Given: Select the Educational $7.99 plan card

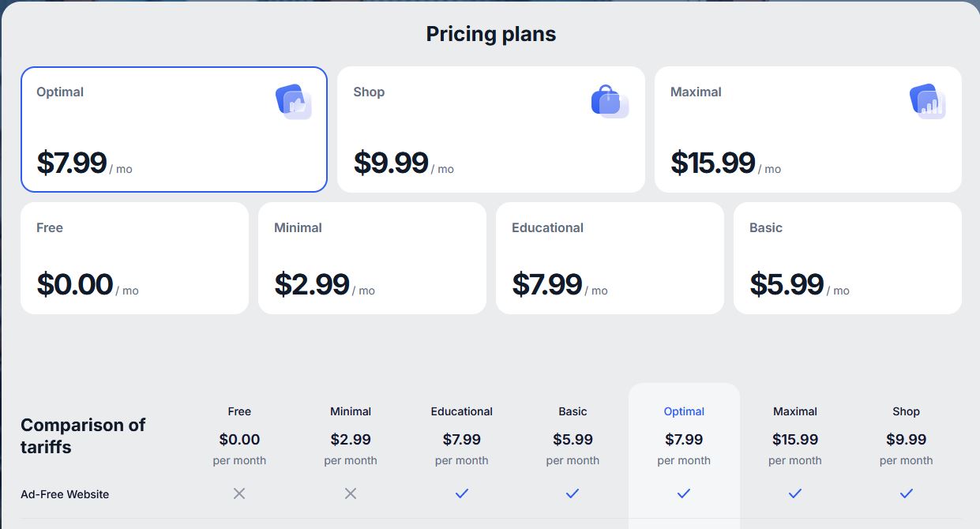Looking at the screenshot, I should coord(610,258).
